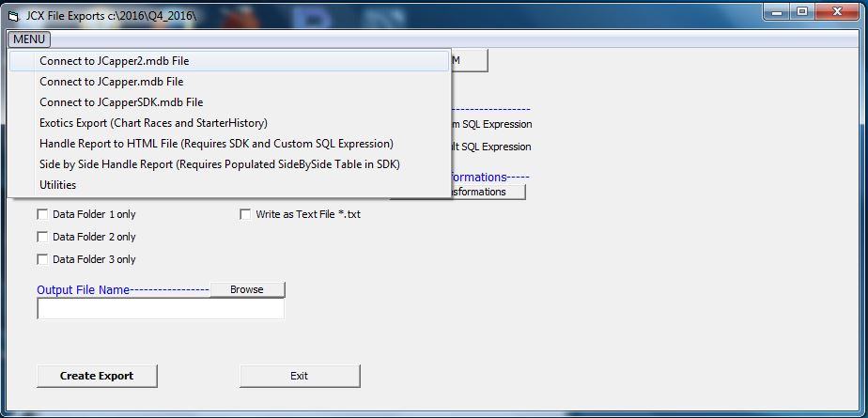
Task: Close the JCX File Exports window
Action: (x=839, y=12)
